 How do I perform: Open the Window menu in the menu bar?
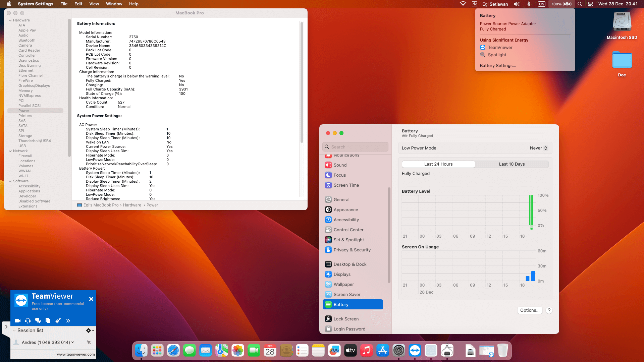[114, 4]
